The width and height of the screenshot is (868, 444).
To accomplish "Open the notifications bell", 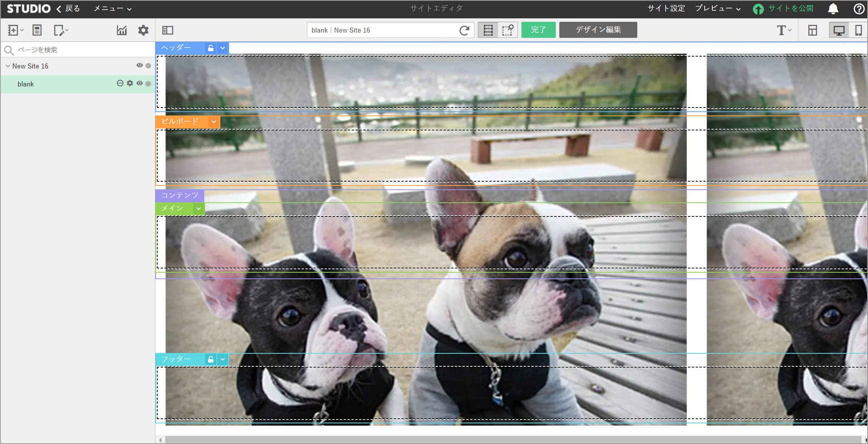I will point(833,8).
